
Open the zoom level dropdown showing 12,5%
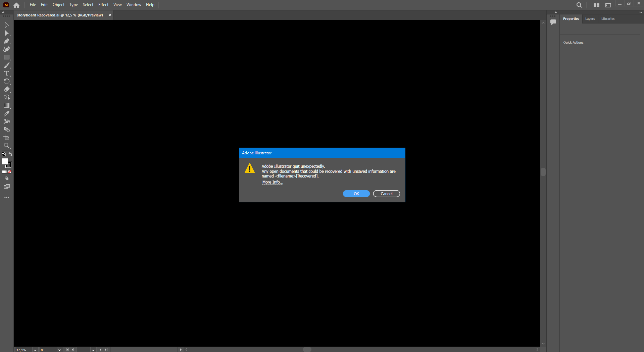(x=35, y=350)
